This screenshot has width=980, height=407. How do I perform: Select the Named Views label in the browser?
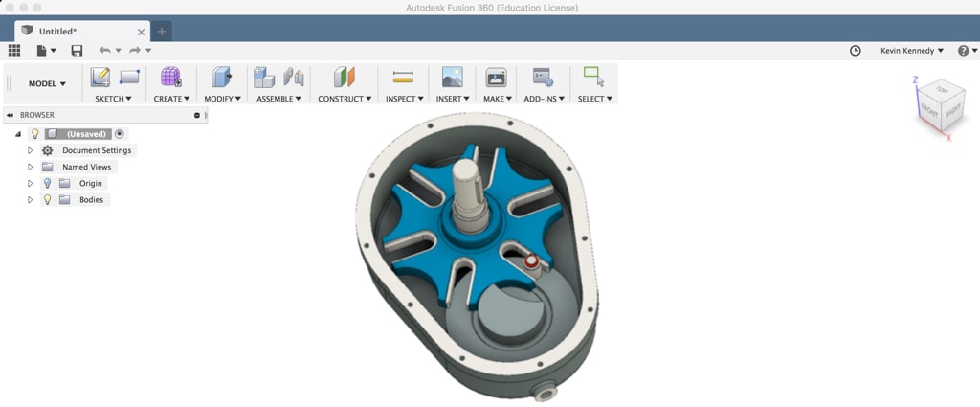87,167
